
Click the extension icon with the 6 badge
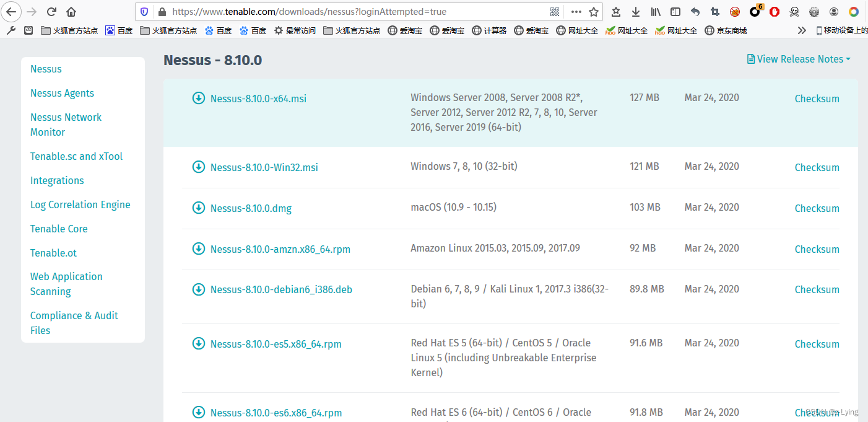coord(755,11)
